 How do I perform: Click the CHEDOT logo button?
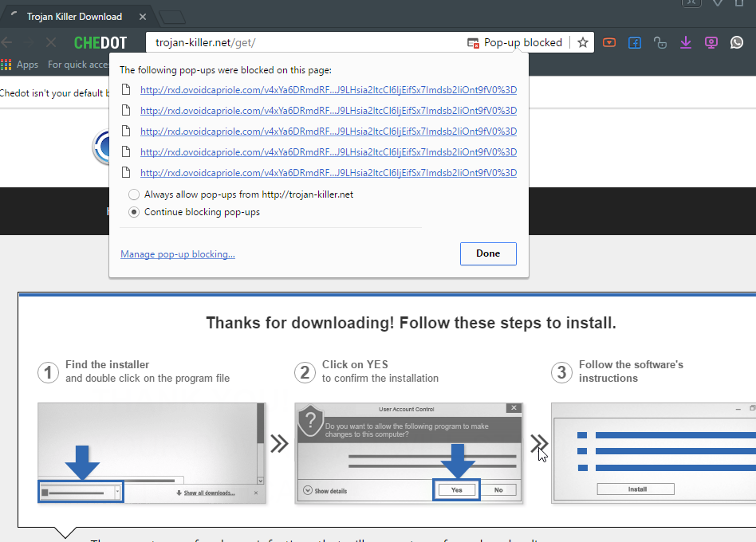coord(100,43)
